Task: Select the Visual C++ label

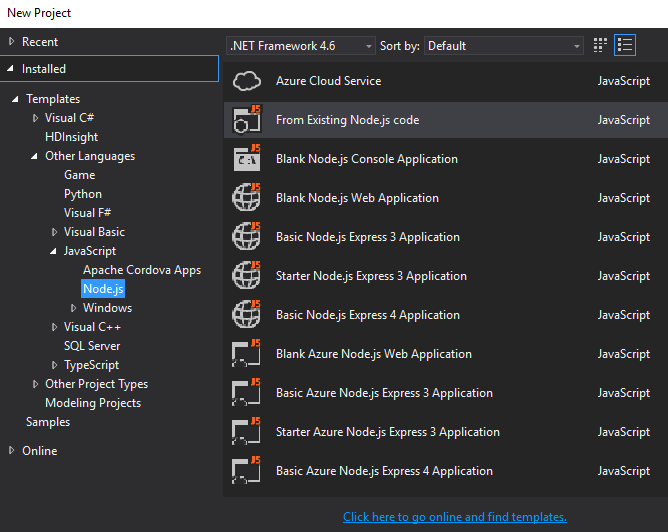Action: (92, 327)
